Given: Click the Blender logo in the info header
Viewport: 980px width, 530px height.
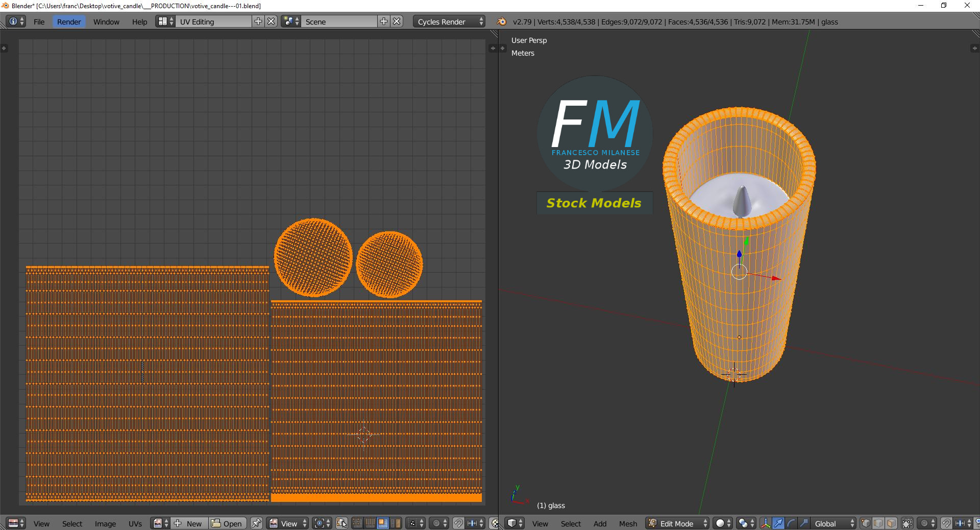Looking at the screenshot, I should pyautogui.click(x=502, y=21).
